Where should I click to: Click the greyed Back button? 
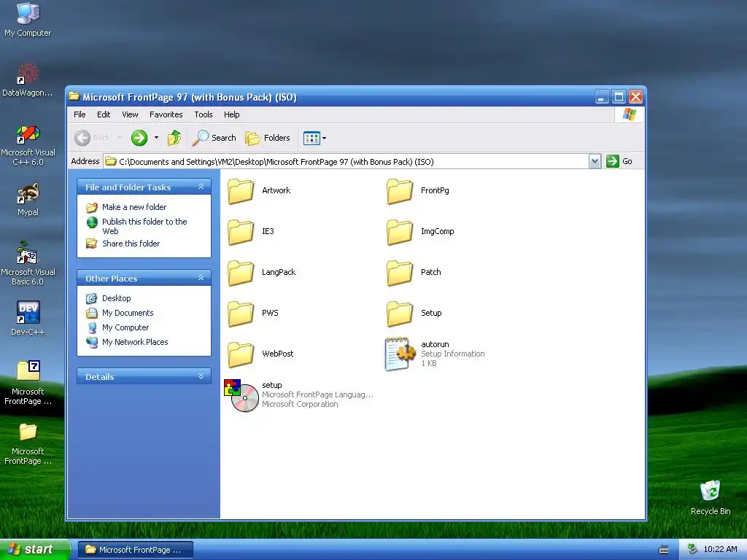[93, 138]
